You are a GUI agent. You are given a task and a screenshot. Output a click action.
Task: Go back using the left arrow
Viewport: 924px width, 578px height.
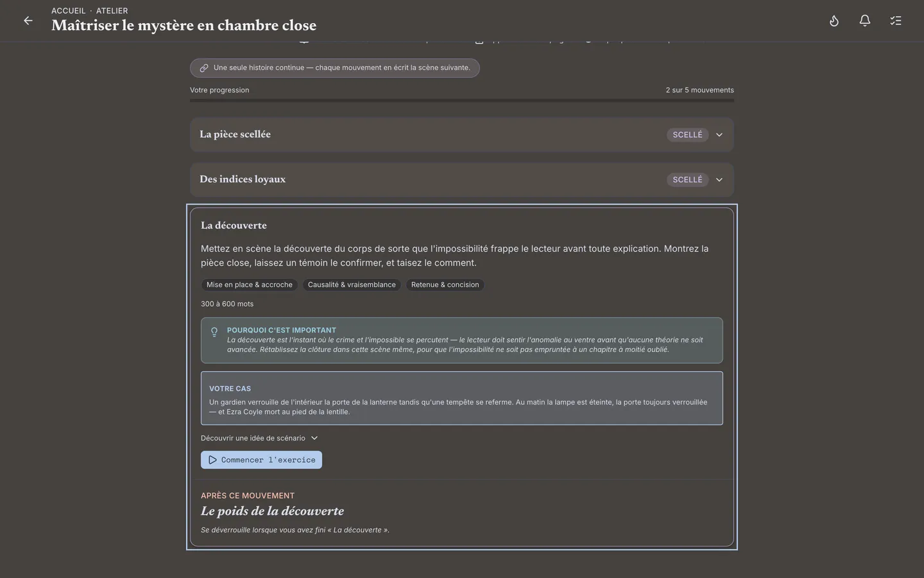click(x=28, y=21)
